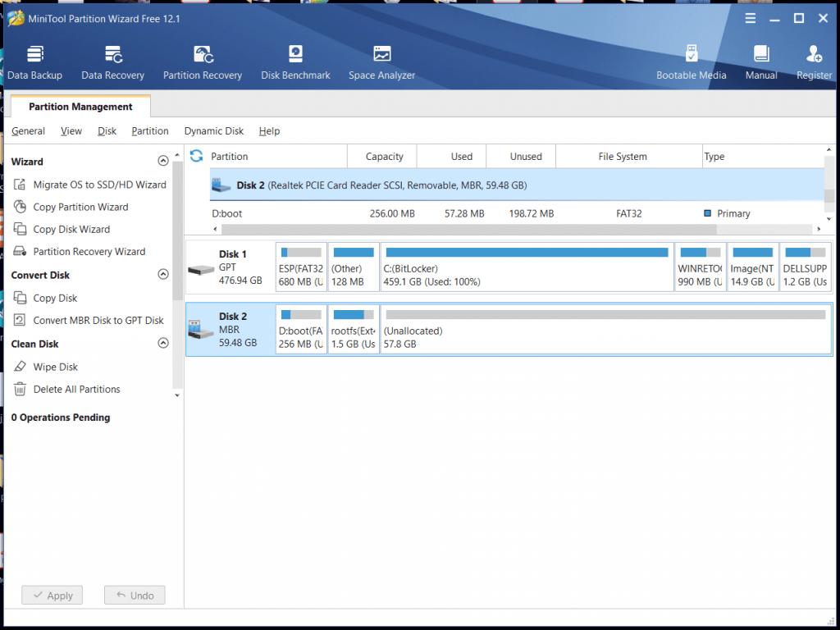The width and height of the screenshot is (840, 630).
Task: Open the Dynamic Disk menu
Action: click(x=214, y=131)
